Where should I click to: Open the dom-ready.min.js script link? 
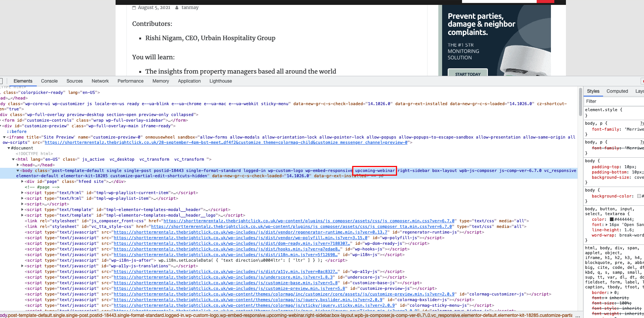(232, 244)
